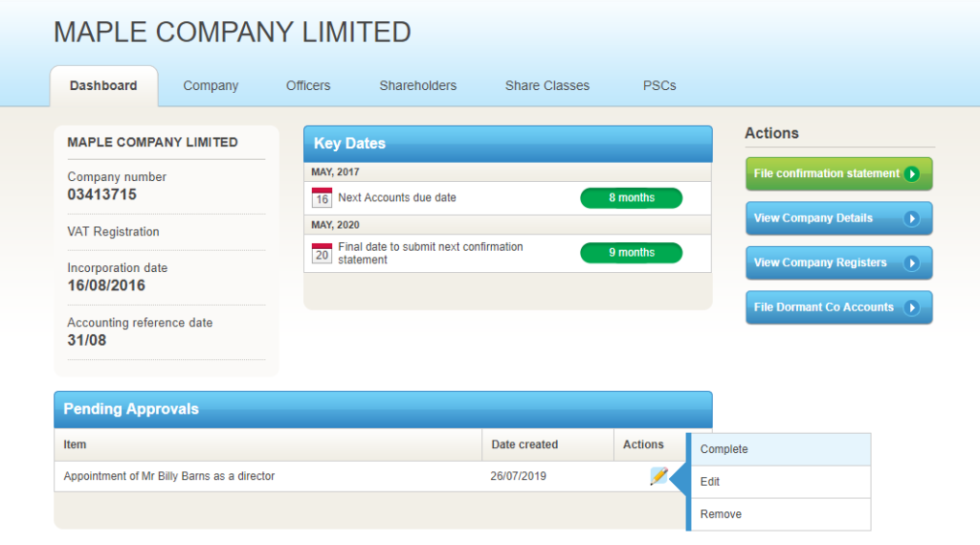Switch to the Officers tab
This screenshot has width=980, height=545.
tap(308, 86)
